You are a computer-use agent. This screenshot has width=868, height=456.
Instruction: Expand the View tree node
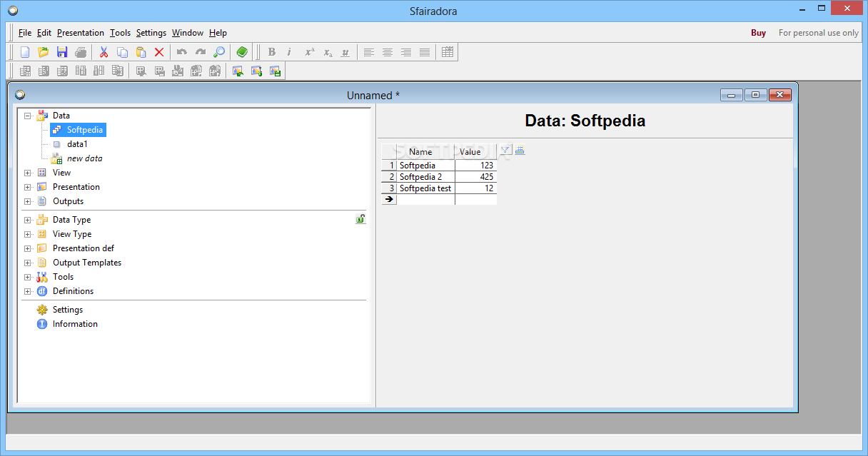point(28,173)
